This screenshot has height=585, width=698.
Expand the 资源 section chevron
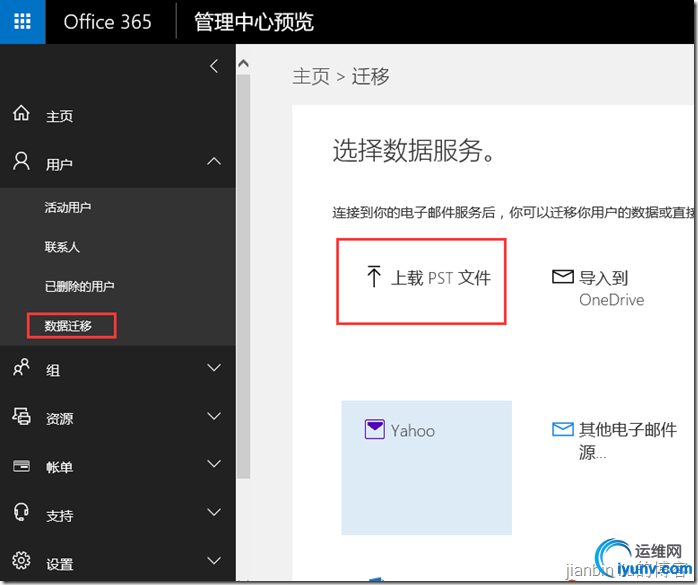point(214,416)
